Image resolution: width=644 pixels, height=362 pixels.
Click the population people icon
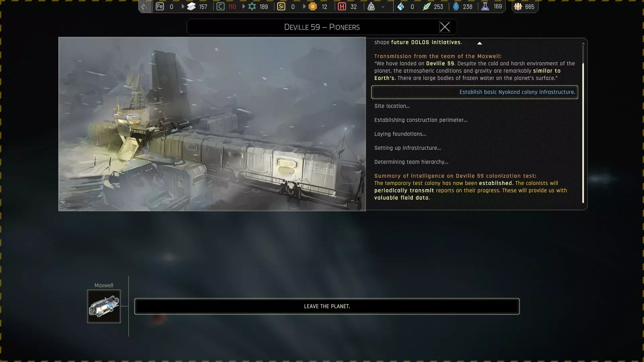pyautogui.click(x=518, y=6)
